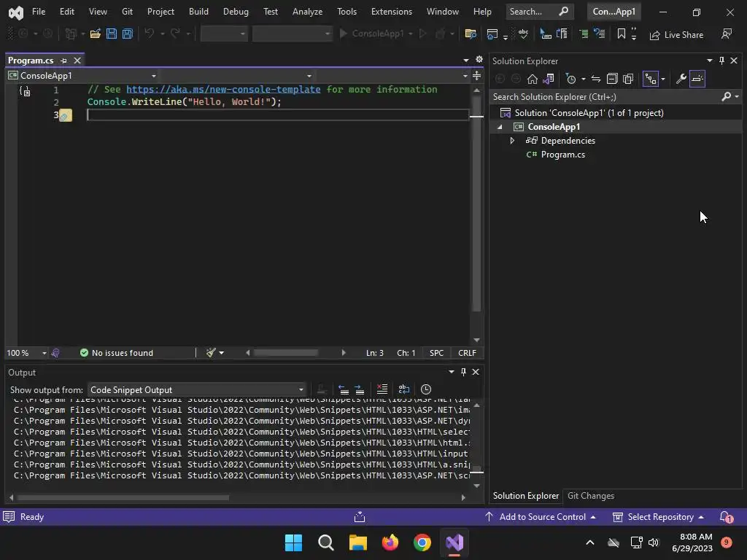The width and height of the screenshot is (747, 560).
Task: Open the Debug menu
Action: pyautogui.click(x=236, y=12)
